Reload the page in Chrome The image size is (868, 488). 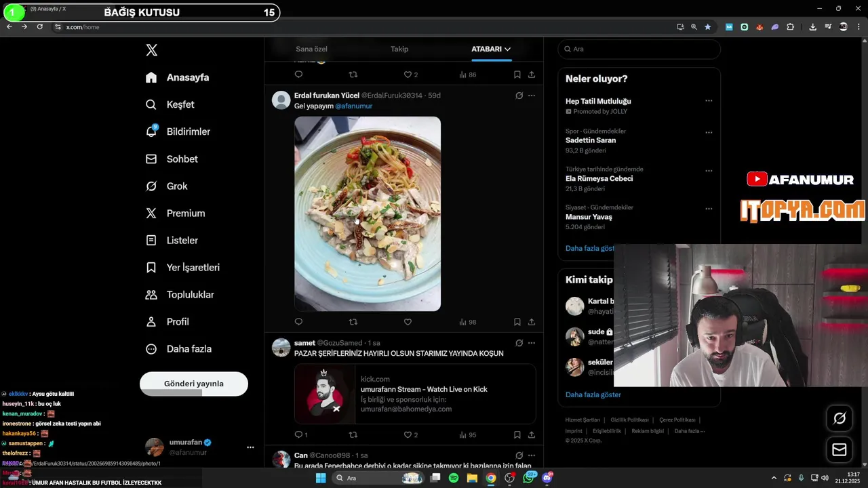pyautogui.click(x=40, y=26)
